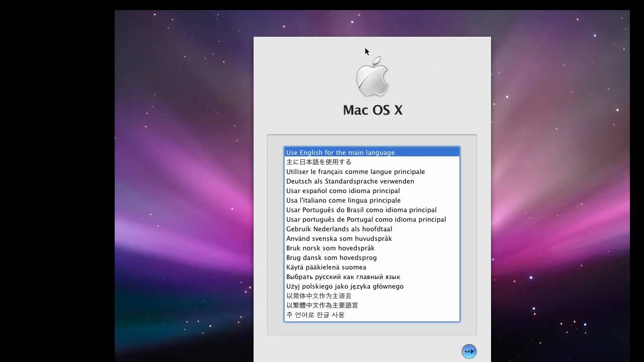
Task: Select "Usar Português do Brasil como idioma principal"
Action: tap(372, 210)
